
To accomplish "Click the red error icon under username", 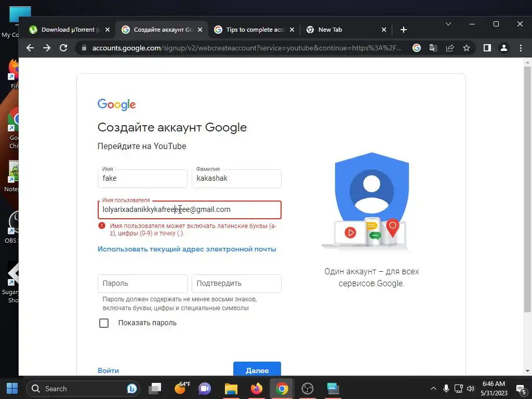I will (x=102, y=225).
